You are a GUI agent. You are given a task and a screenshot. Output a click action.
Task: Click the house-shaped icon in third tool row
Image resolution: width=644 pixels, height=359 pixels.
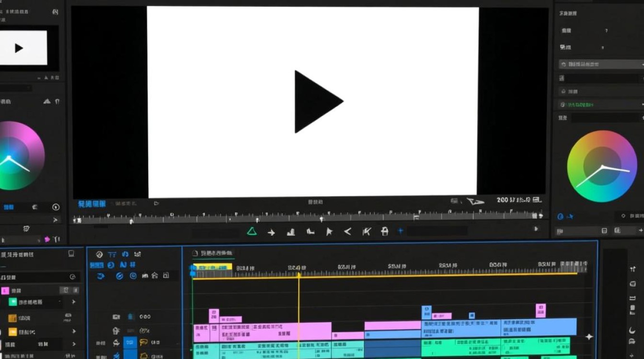pyautogui.click(x=155, y=275)
